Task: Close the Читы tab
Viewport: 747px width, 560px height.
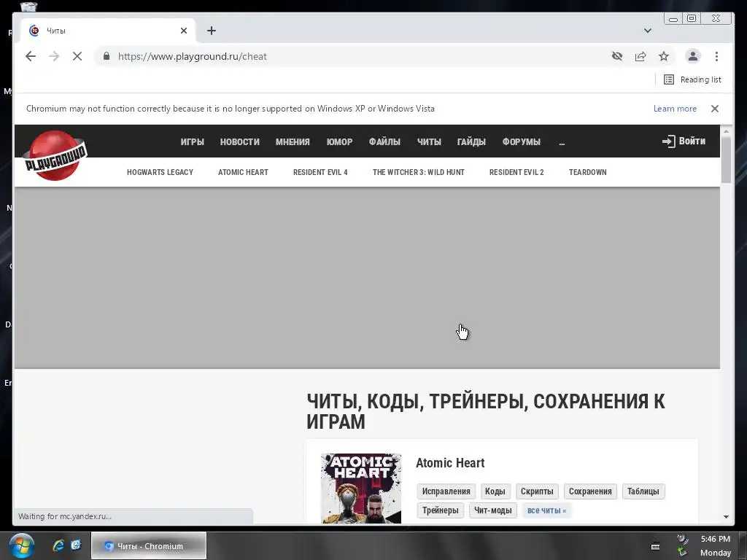Action: click(x=184, y=31)
